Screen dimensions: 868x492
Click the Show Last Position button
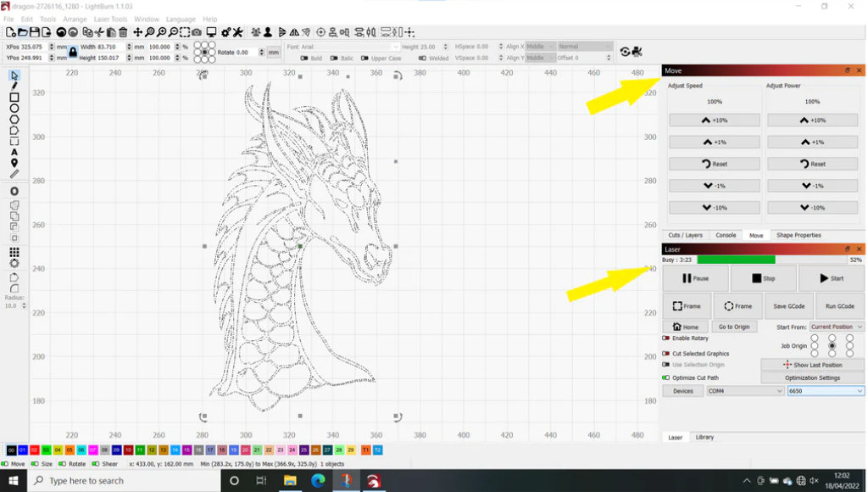point(813,365)
